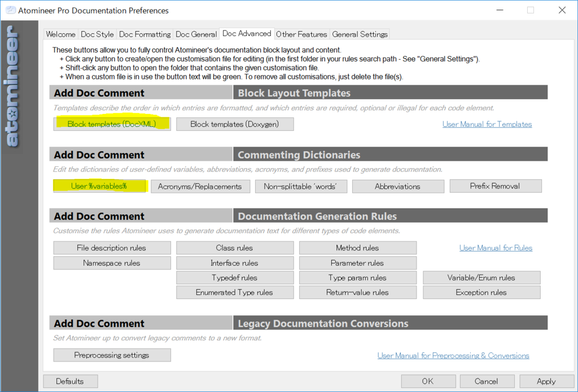Open File description rules

point(112,248)
